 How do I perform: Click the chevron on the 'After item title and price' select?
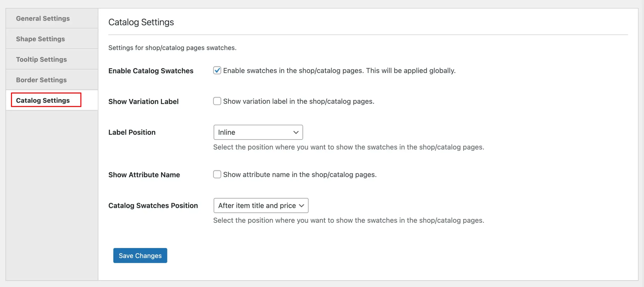[301, 206]
